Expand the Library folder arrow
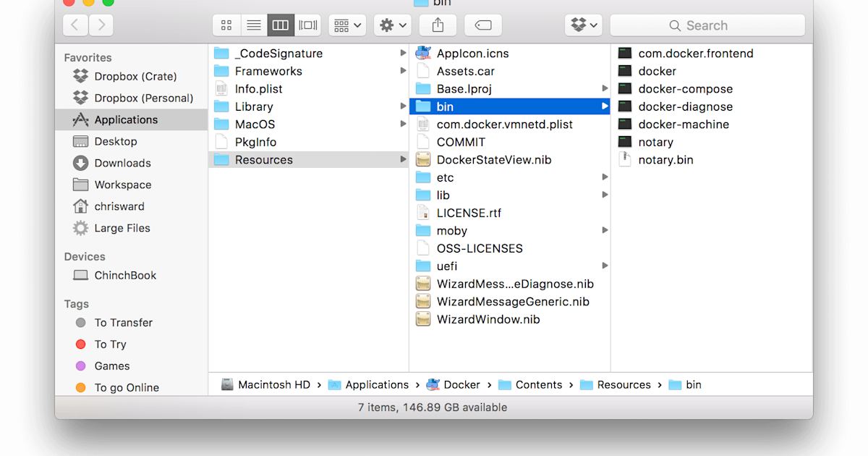The width and height of the screenshot is (868, 456). tap(403, 106)
